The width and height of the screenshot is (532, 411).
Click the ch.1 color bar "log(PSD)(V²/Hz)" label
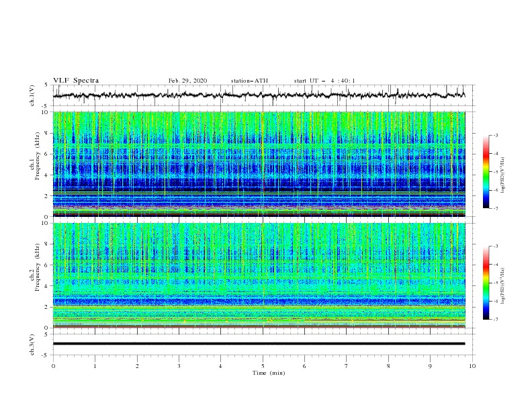pyautogui.click(x=503, y=175)
